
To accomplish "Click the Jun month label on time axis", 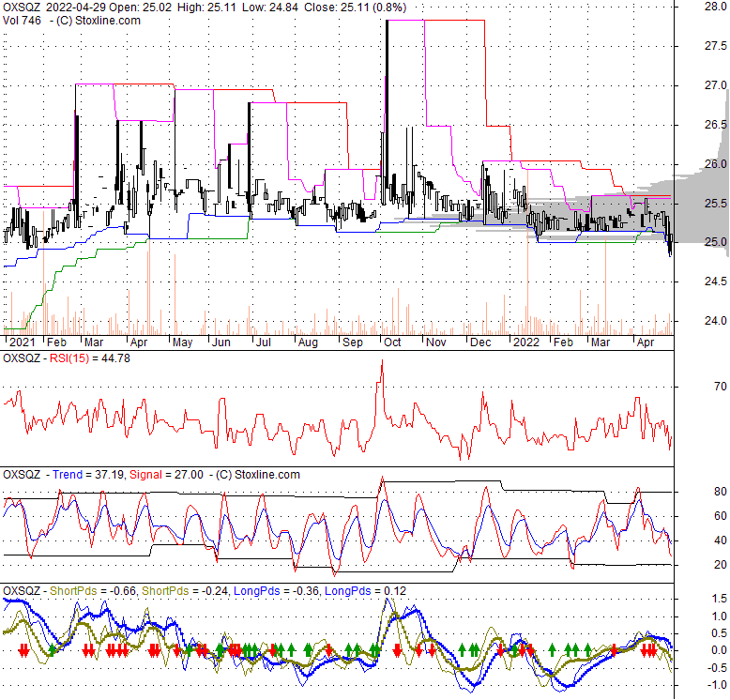I will click(x=221, y=342).
